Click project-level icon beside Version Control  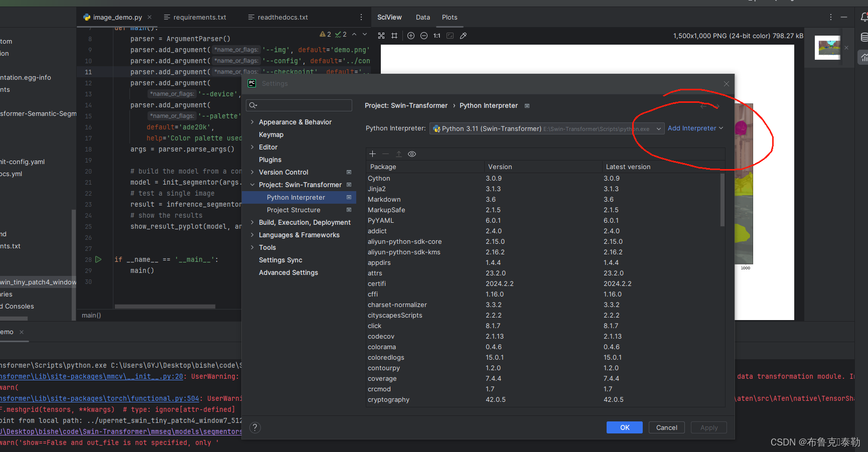point(349,172)
